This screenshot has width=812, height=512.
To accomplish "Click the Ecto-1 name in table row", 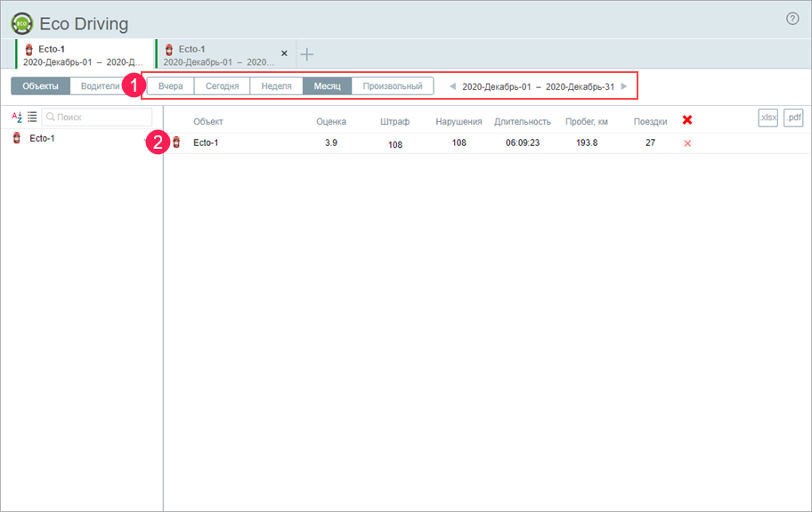I will coord(206,142).
